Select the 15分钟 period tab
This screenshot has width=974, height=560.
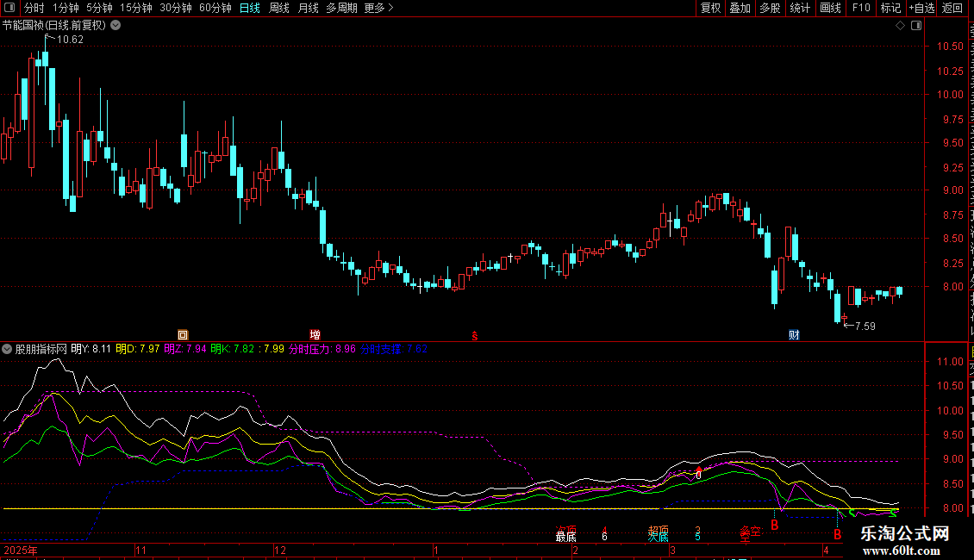click(135, 8)
